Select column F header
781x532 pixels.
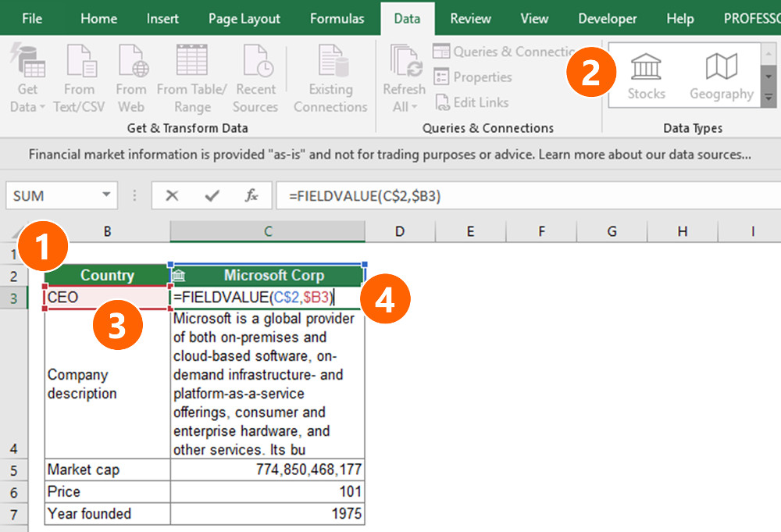pyautogui.click(x=541, y=232)
